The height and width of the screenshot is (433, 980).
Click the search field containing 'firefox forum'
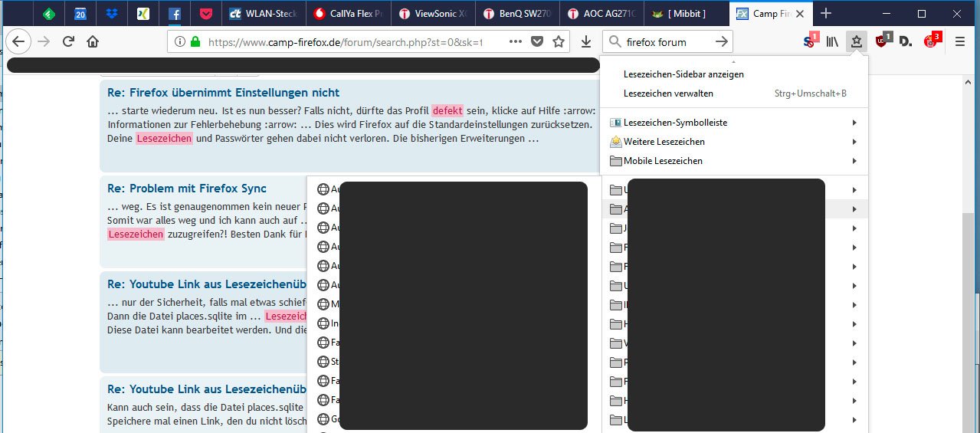pos(667,42)
